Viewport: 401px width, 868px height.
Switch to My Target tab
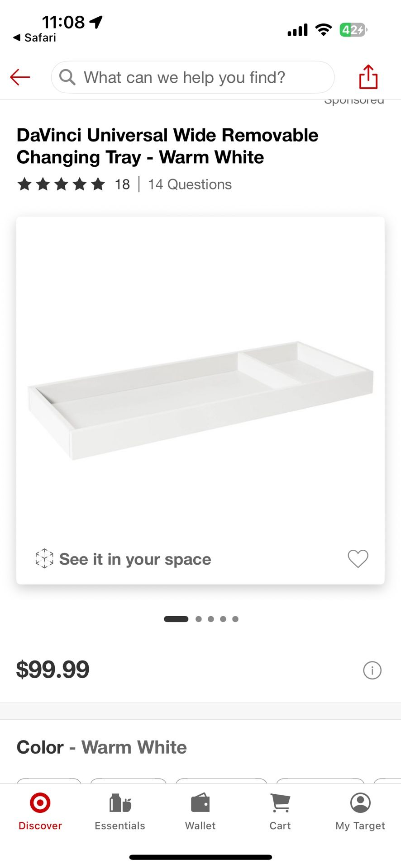360,811
